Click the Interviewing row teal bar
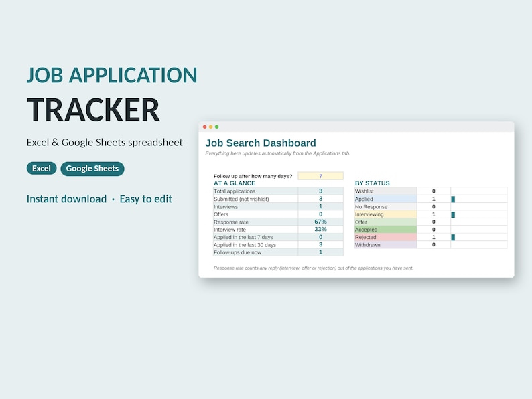 [453, 215]
